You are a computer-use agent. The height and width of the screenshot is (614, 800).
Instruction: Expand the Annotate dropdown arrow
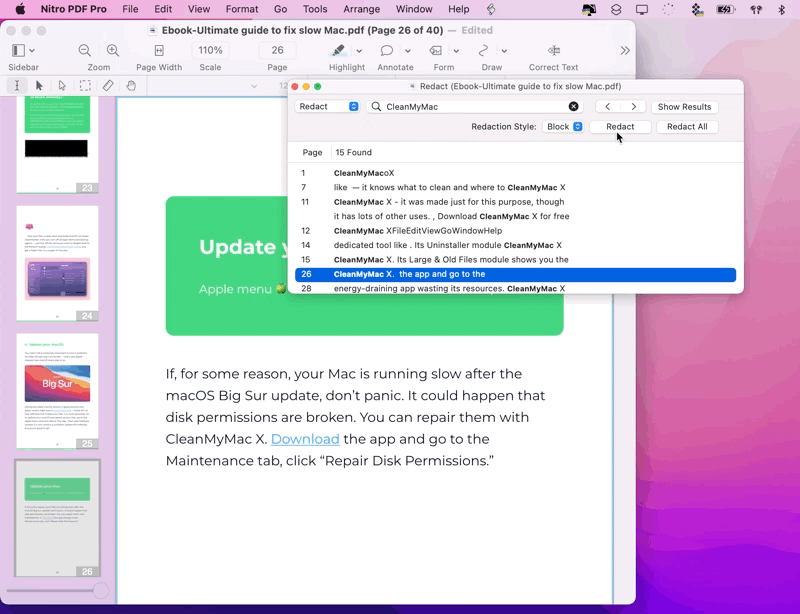tap(408, 51)
